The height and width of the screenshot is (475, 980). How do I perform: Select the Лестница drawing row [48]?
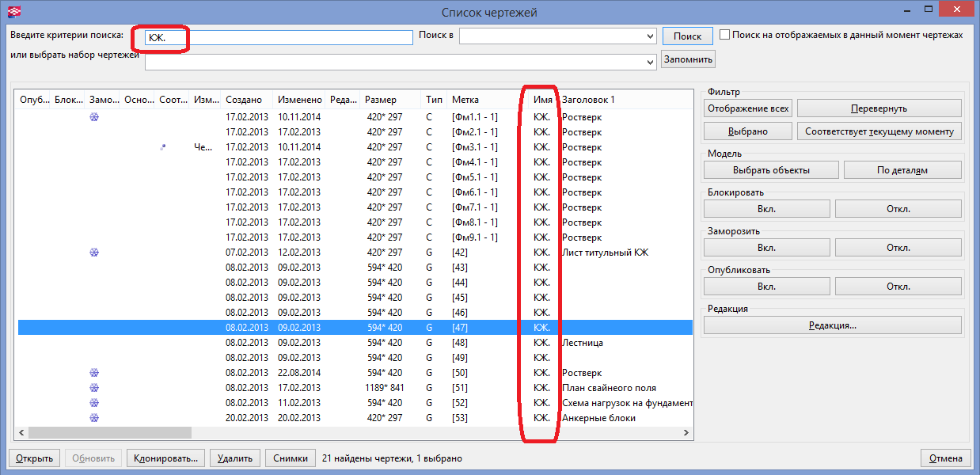pos(356,343)
